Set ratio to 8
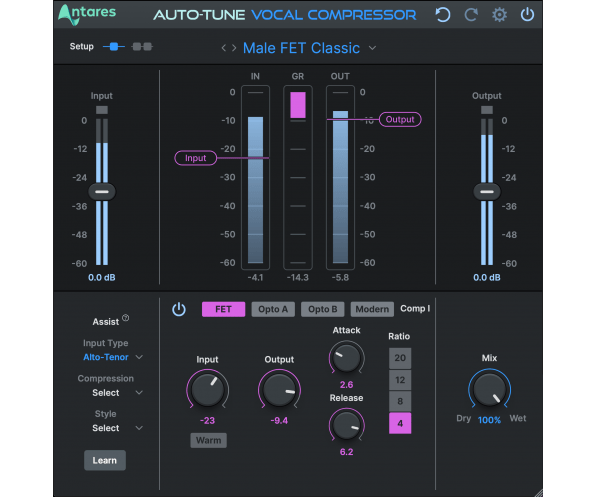The width and height of the screenshot is (597, 497). (400, 401)
